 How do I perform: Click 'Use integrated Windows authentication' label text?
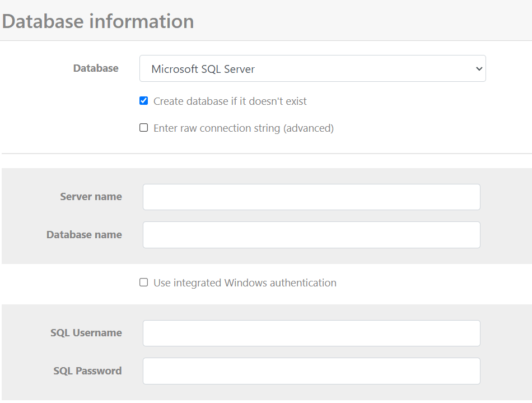[245, 283]
